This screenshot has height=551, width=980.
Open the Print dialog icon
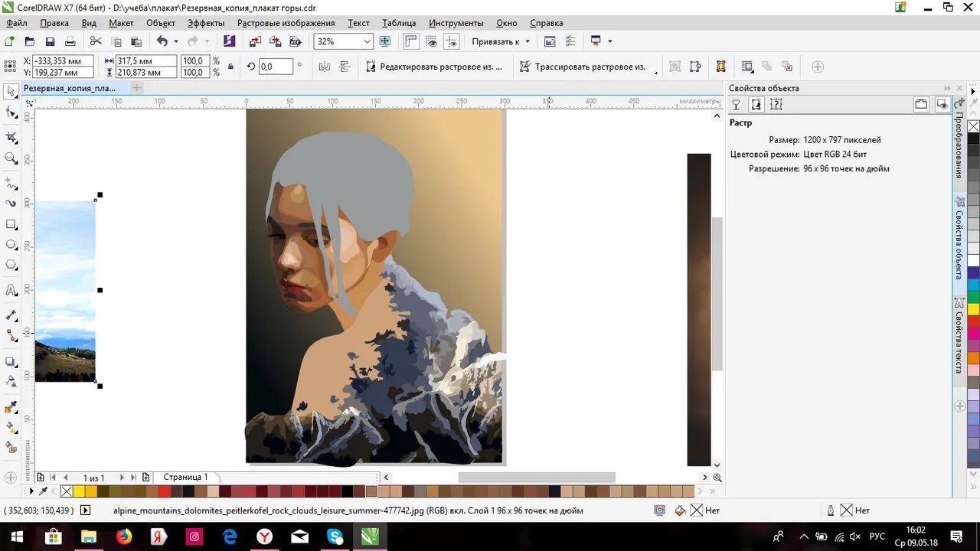(70, 41)
